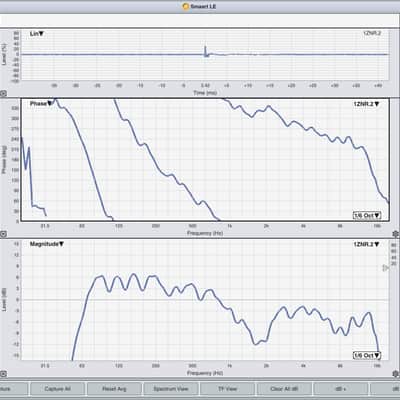The image size is (400, 400).
Task: Expand the 1ZNR.2 trace selector in the phase pane
Action: pos(366,104)
